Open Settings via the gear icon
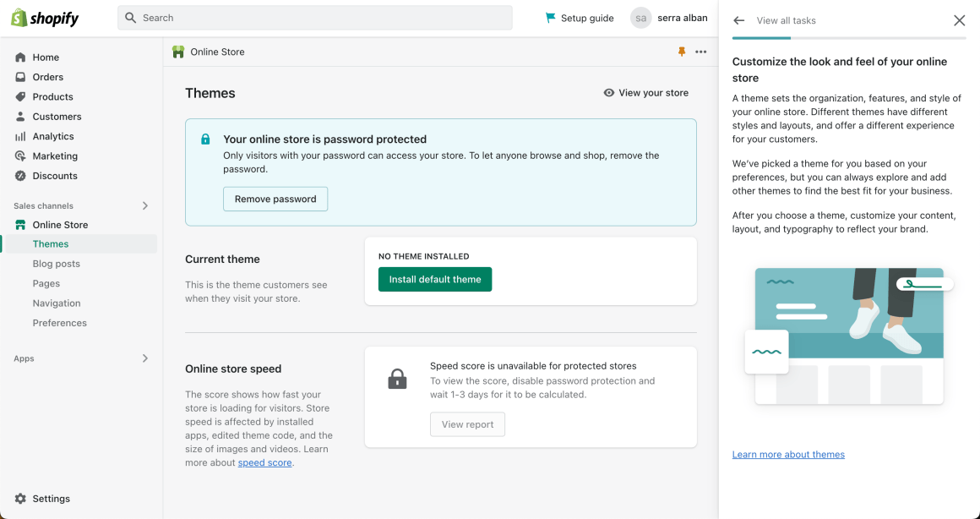Viewport: 980px width, 519px height. point(20,499)
